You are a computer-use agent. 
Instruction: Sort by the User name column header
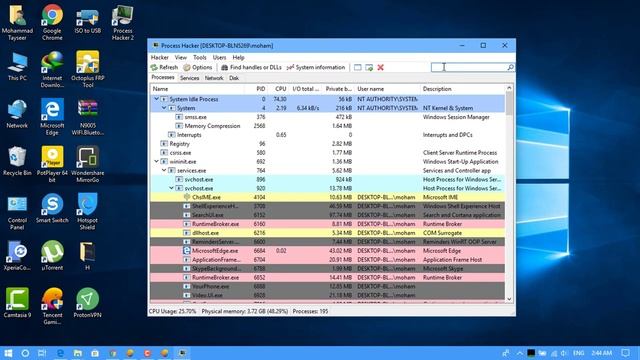point(387,89)
